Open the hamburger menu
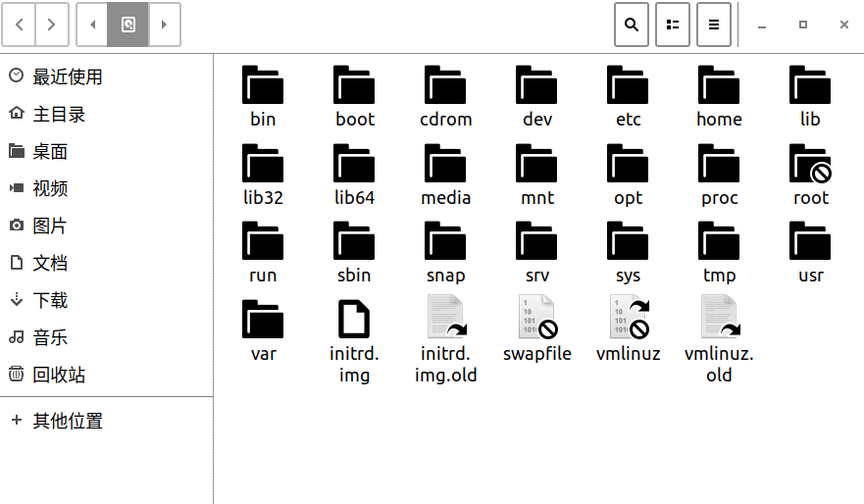Screen dimensions: 864x504 coord(714,25)
